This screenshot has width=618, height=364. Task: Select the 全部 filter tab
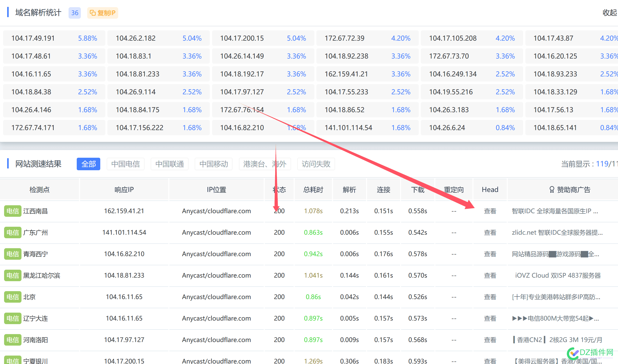[89, 164]
